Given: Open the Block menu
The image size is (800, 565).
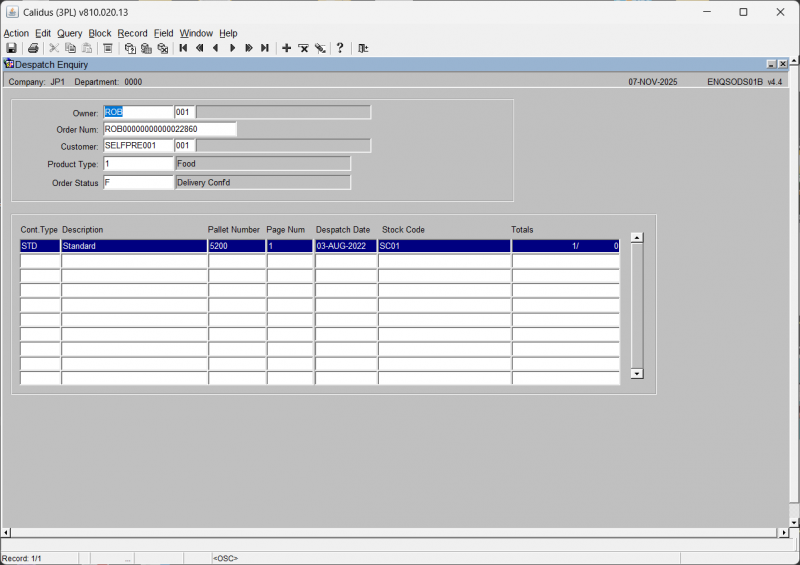Looking at the screenshot, I should tap(100, 33).
